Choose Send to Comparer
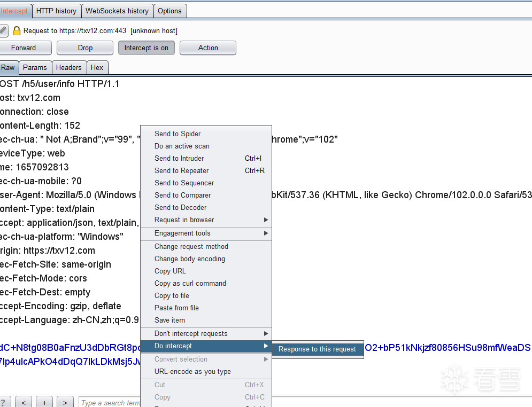This screenshot has height=407, width=532. point(206,195)
